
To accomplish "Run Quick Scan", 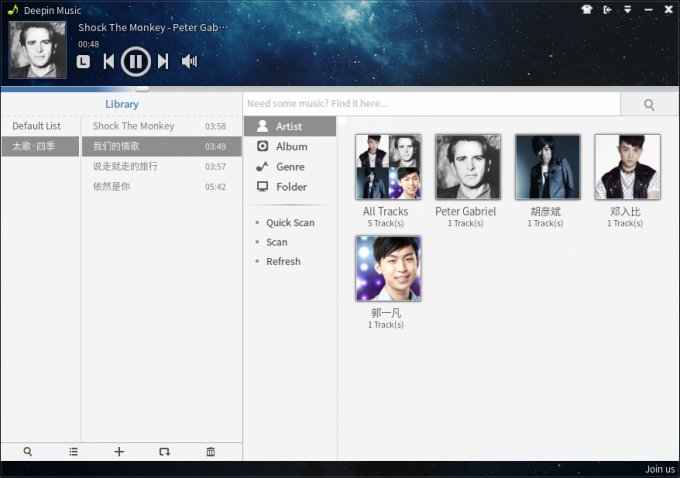I will [290, 223].
